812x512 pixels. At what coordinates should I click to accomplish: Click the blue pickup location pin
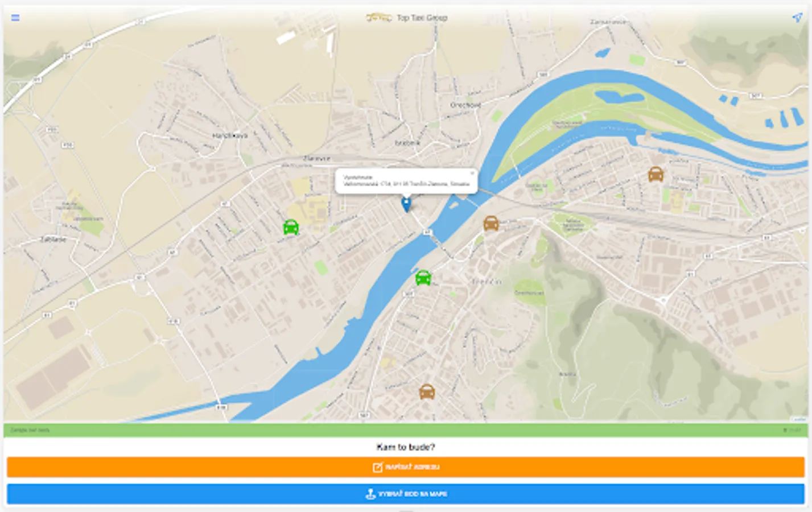(406, 204)
